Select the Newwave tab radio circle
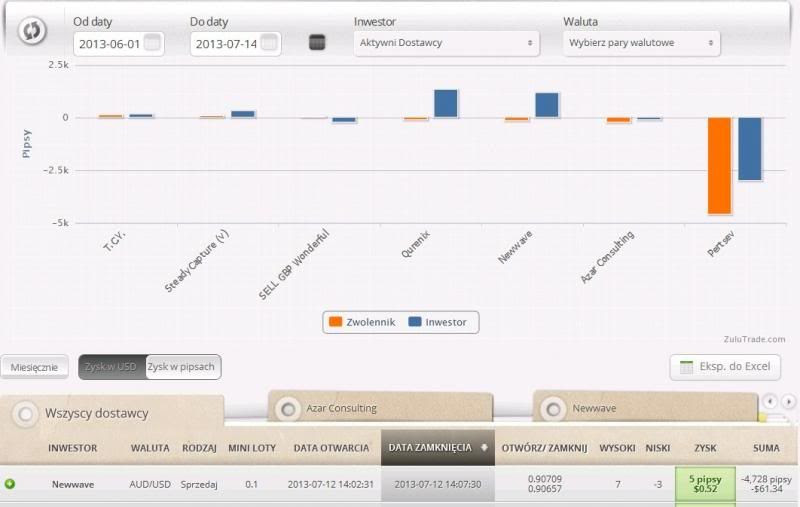Viewport: 800px width, 507px height. pyautogui.click(x=553, y=409)
